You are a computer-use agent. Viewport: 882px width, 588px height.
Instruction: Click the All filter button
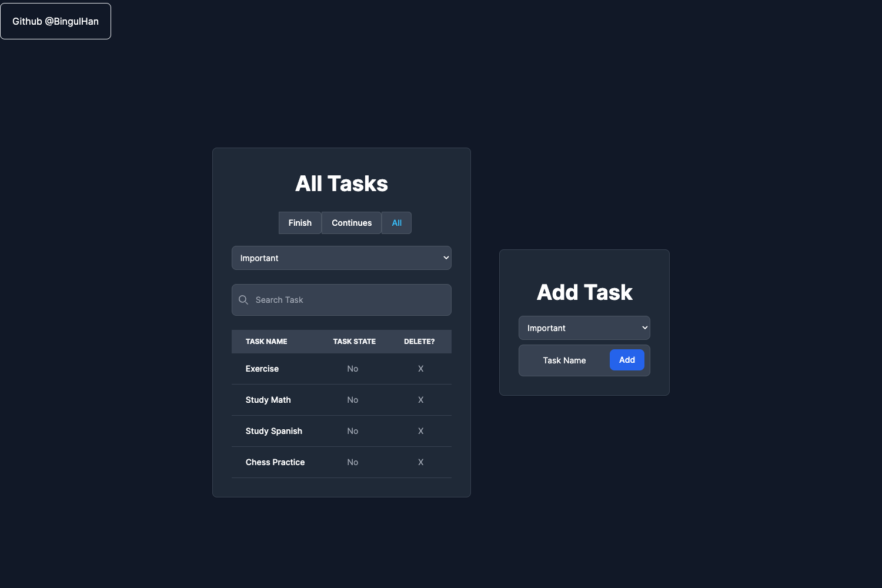396,223
